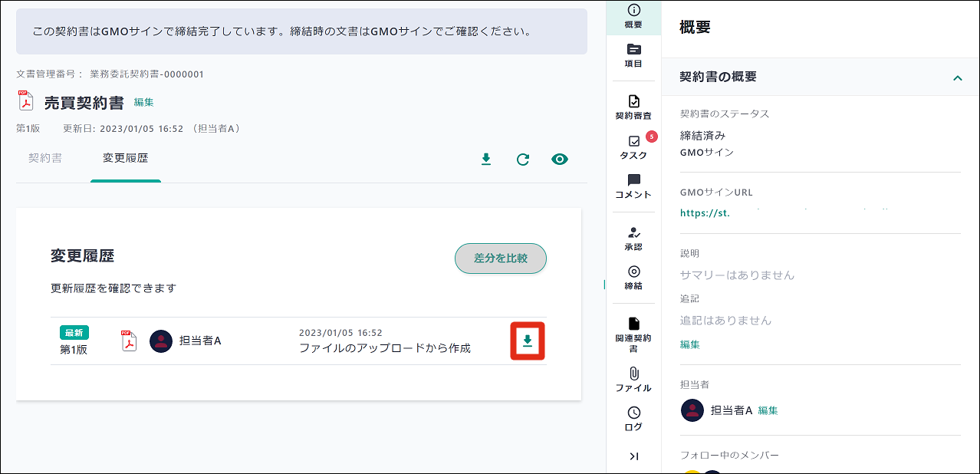Open the タスク panel with badge
Image resolution: width=980 pixels, height=474 pixels.
point(633,147)
